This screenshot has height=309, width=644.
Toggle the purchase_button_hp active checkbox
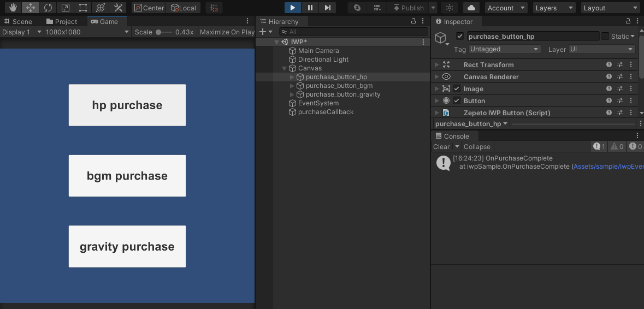pyautogui.click(x=460, y=37)
